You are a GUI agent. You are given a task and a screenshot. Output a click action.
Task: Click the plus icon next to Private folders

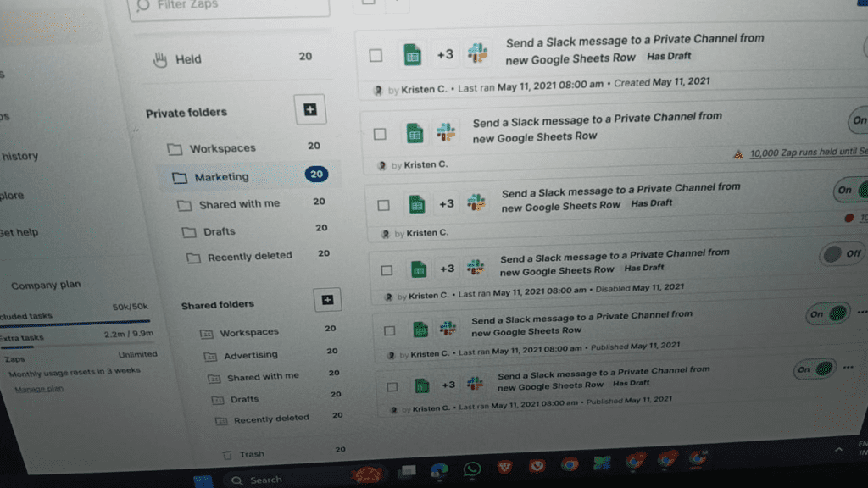[x=312, y=108]
